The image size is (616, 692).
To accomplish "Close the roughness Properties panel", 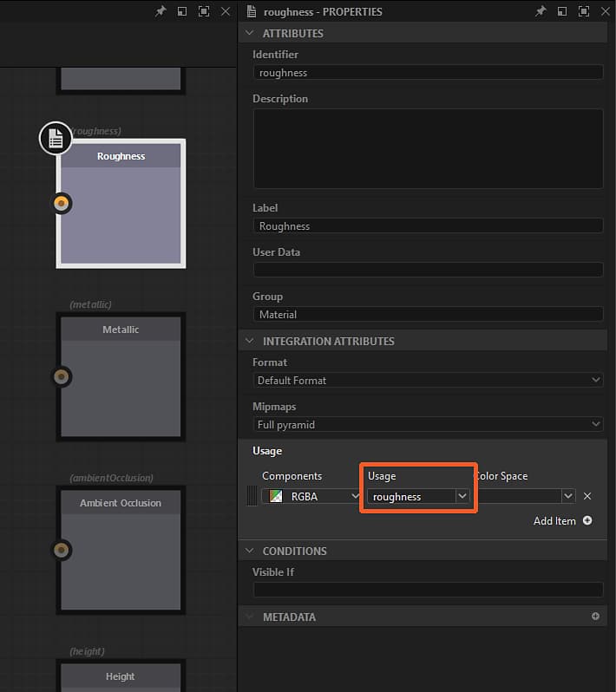I will point(606,11).
